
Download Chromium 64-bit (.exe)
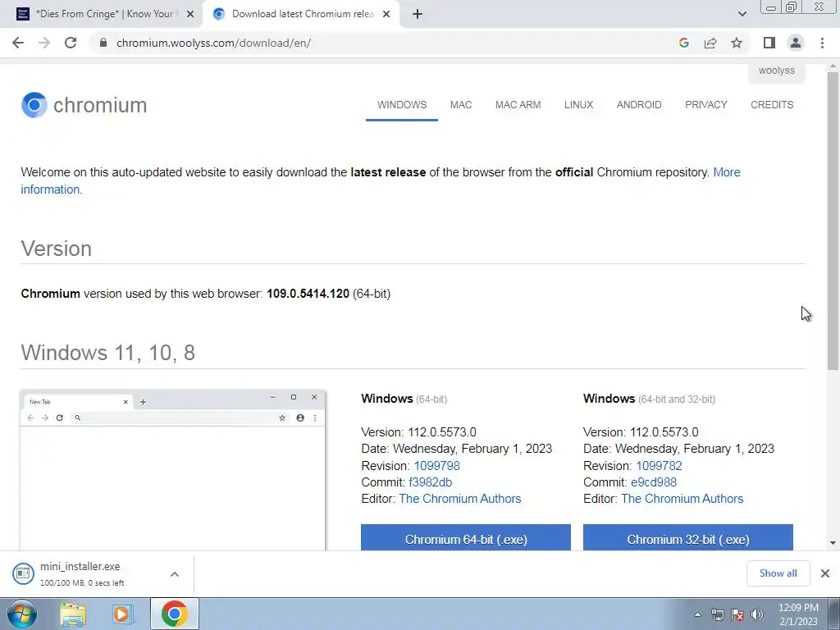[466, 537]
